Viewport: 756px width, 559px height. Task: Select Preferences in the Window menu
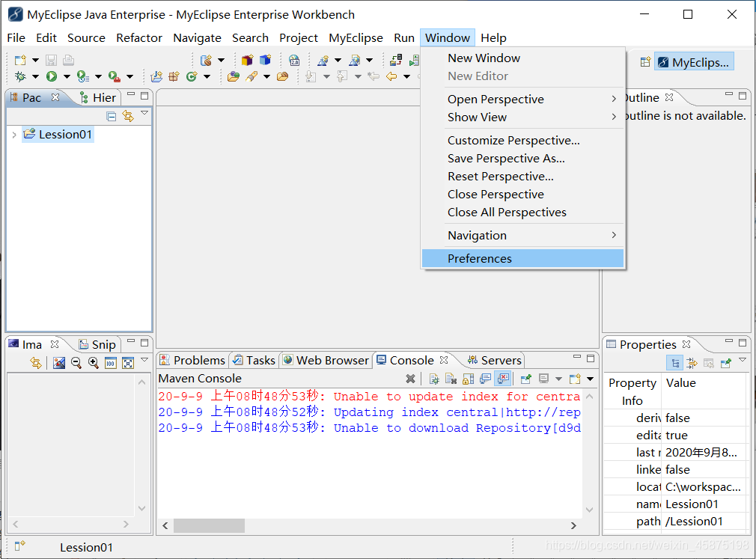[x=523, y=258]
